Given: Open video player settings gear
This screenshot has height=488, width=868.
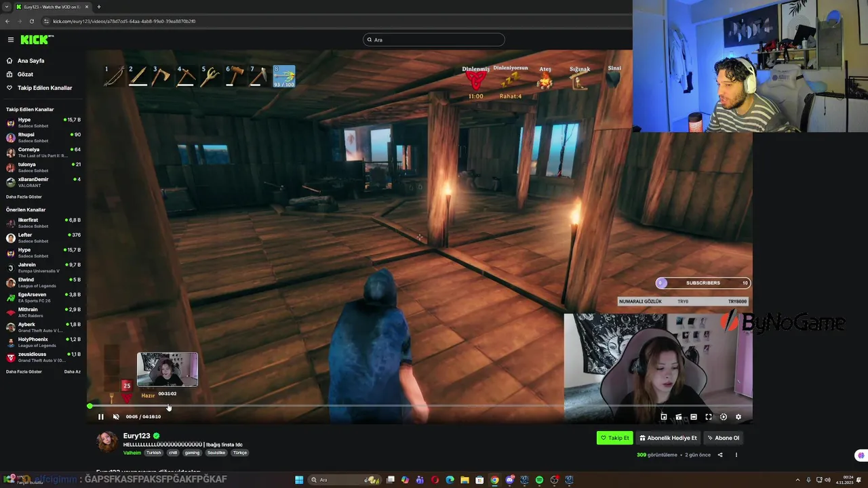Looking at the screenshot, I should coord(738,417).
